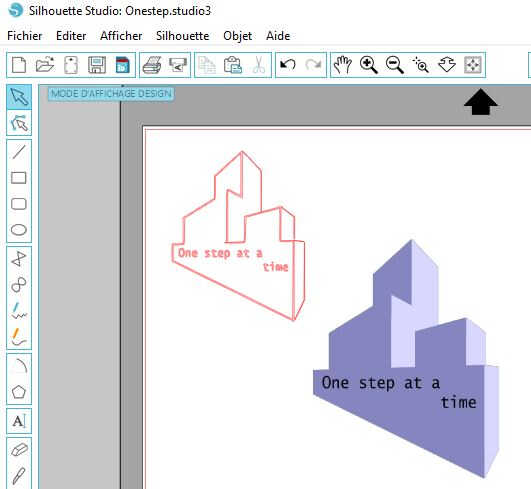Select the Polygon drawing tool

pos(19,259)
